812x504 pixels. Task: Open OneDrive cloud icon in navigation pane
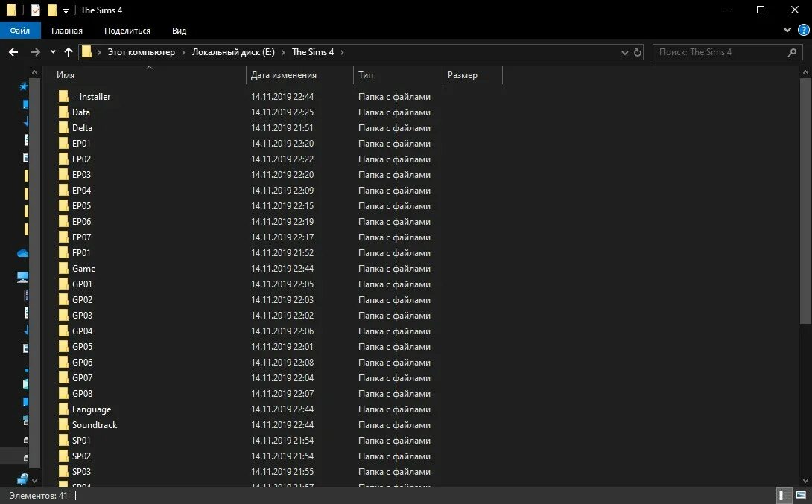tap(23, 253)
